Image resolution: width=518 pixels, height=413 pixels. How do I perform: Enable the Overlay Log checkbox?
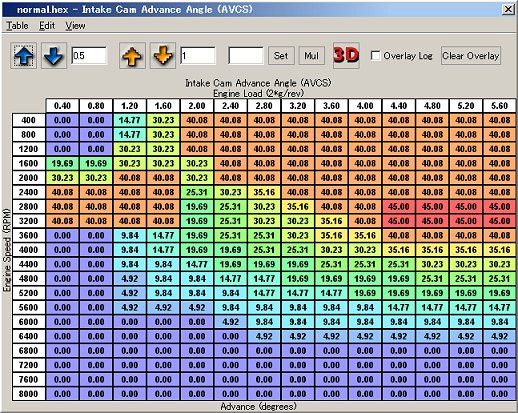[x=376, y=55]
